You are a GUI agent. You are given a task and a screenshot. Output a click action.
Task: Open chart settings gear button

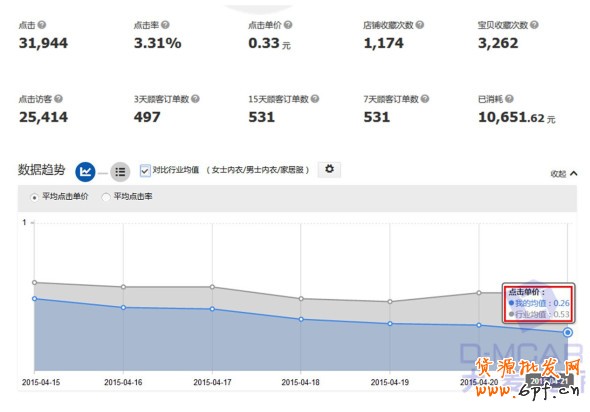[329, 169]
